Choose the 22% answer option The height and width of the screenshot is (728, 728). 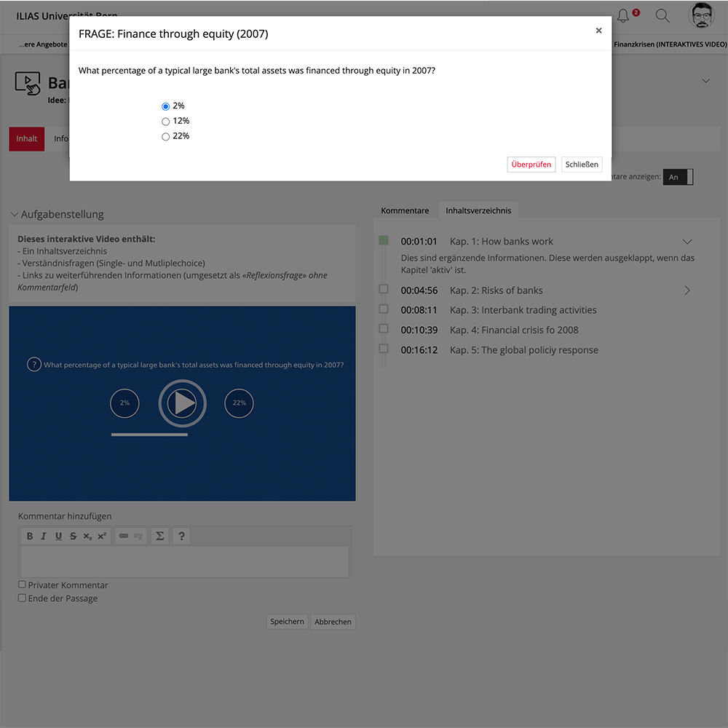coord(165,137)
